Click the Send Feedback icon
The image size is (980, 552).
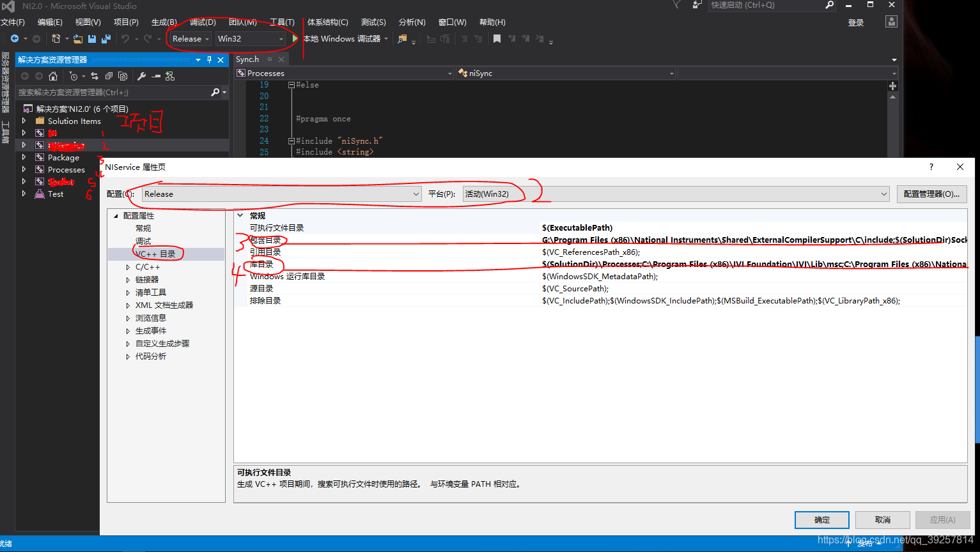pyautogui.click(x=697, y=5)
